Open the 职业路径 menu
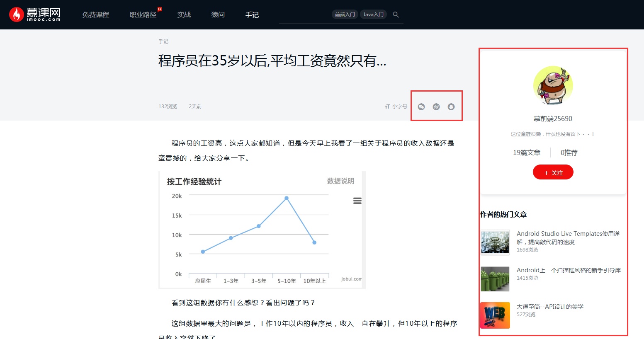Image resolution: width=644 pixels, height=339 pixels. (143, 15)
